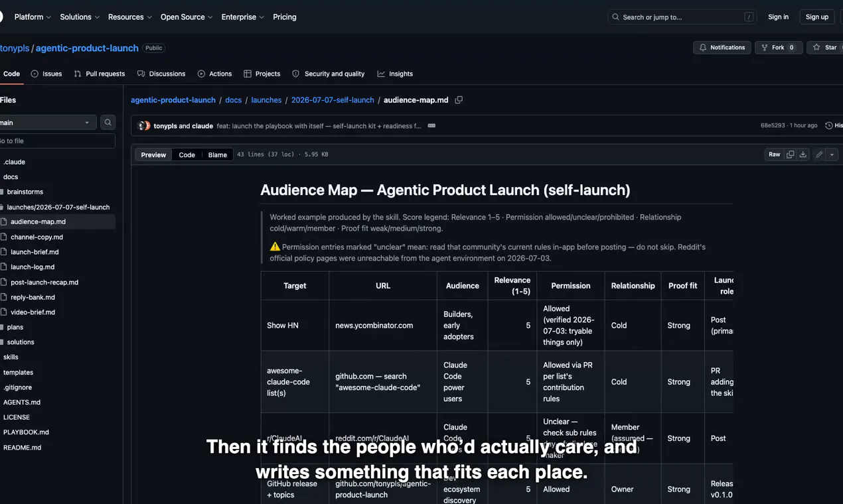
Task: Expand the templates folder
Action: point(18,372)
